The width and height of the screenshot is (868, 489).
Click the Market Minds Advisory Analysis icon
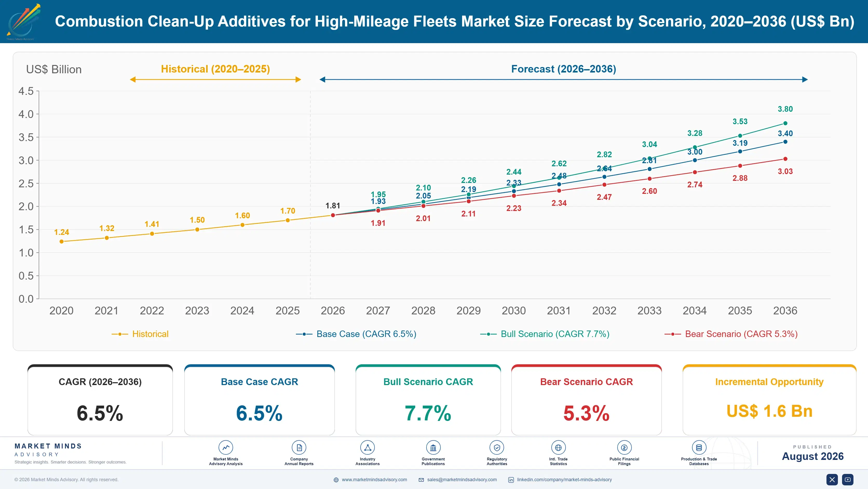click(226, 447)
